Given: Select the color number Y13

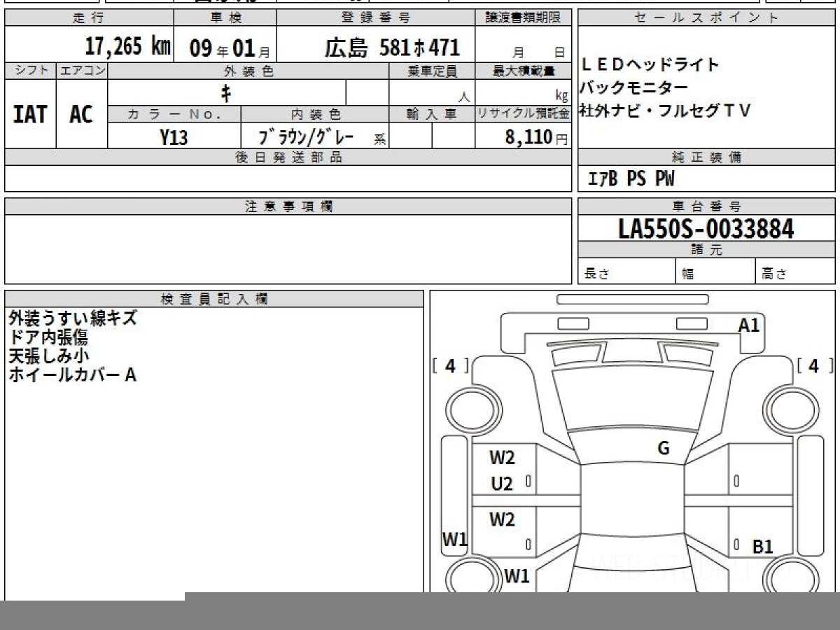Looking at the screenshot, I should [174, 137].
